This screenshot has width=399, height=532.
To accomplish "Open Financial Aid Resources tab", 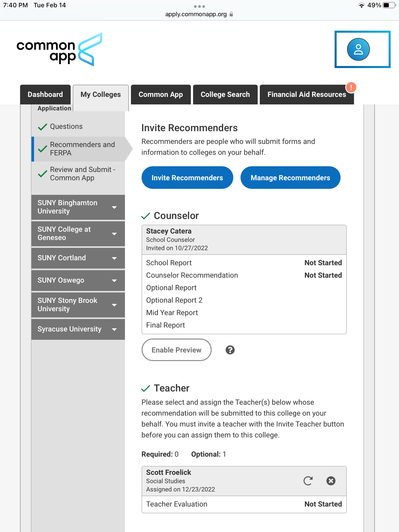I will coord(307,95).
